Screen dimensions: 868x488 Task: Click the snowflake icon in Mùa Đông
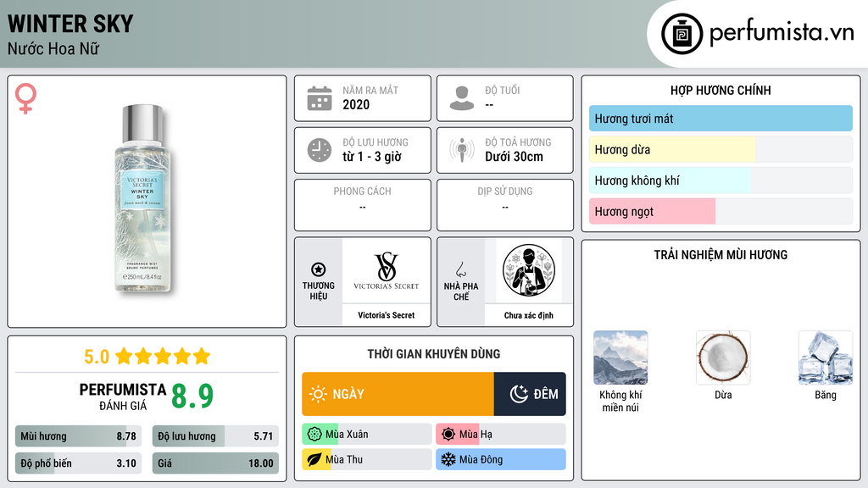pyautogui.click(x=448, y=459)
